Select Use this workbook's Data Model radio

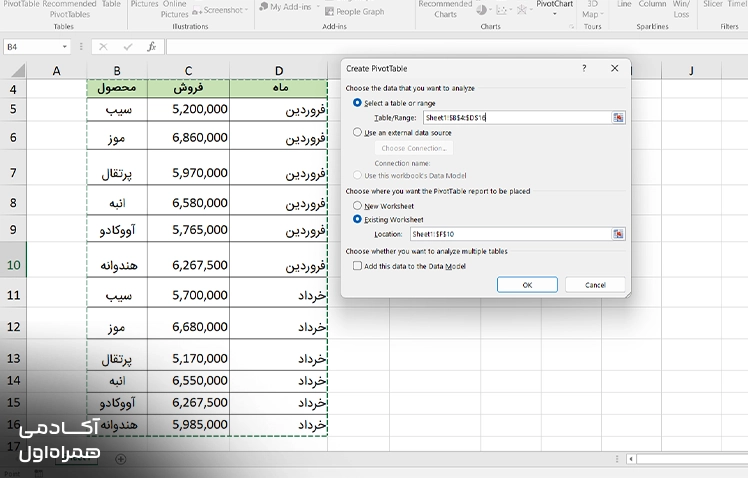357,175
